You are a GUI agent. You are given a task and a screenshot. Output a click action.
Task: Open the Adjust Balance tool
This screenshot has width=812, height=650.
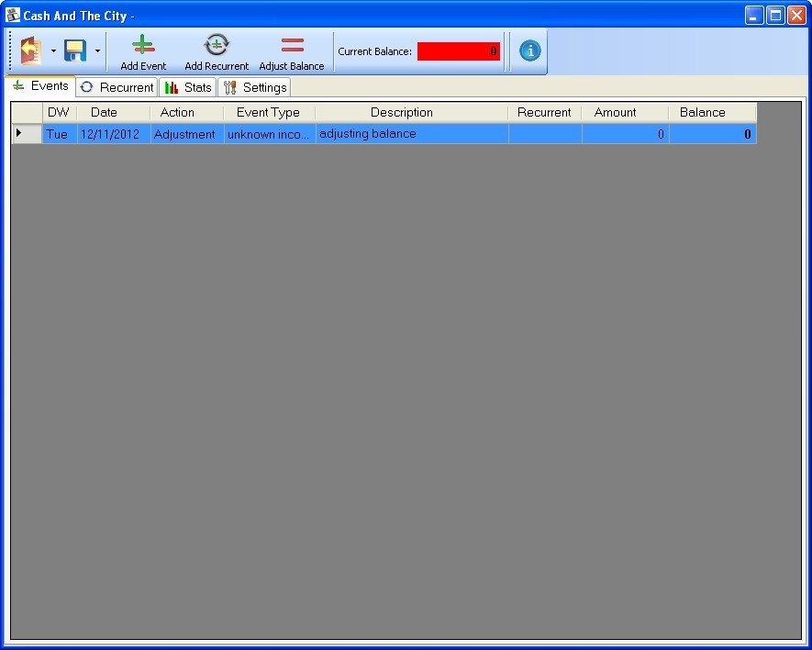(x=292, y=52)
